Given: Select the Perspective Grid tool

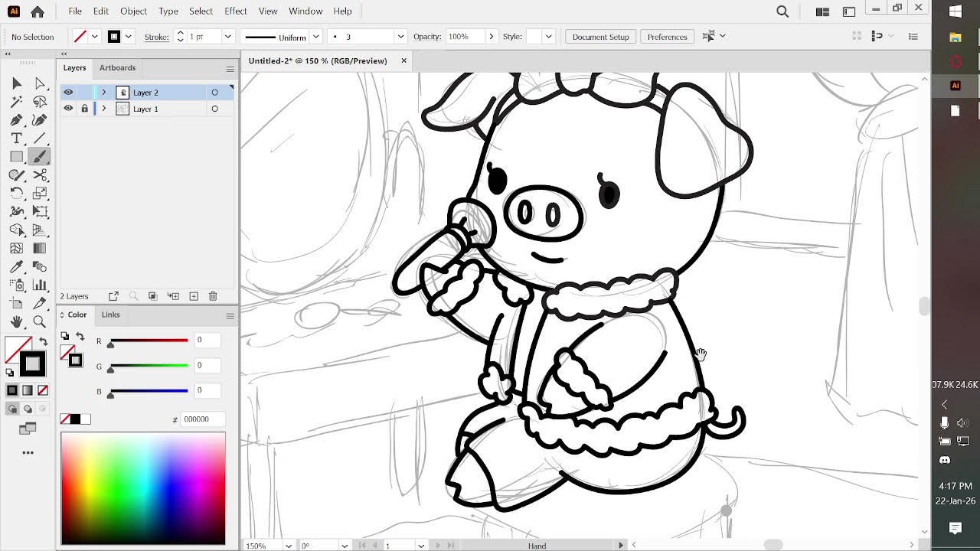Looking at the screenshot, I should click(x=40, y=230).
